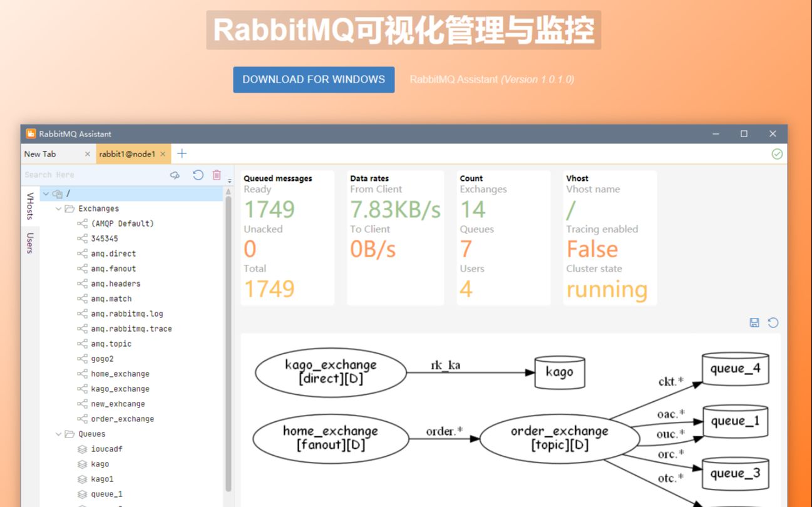
Task: Collapse the Queues folder
Action: coord(59,434)
